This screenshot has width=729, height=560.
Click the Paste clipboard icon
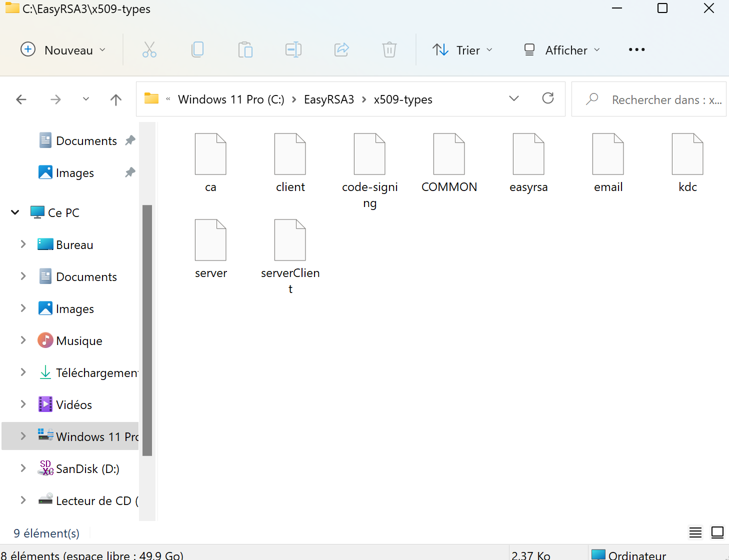(x=245, y=49)
